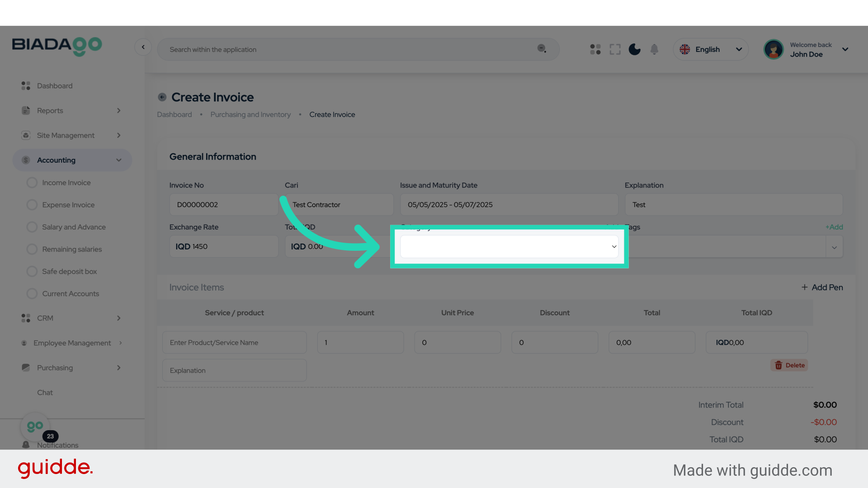Open notifications via the bell icon

pos(654,49)
